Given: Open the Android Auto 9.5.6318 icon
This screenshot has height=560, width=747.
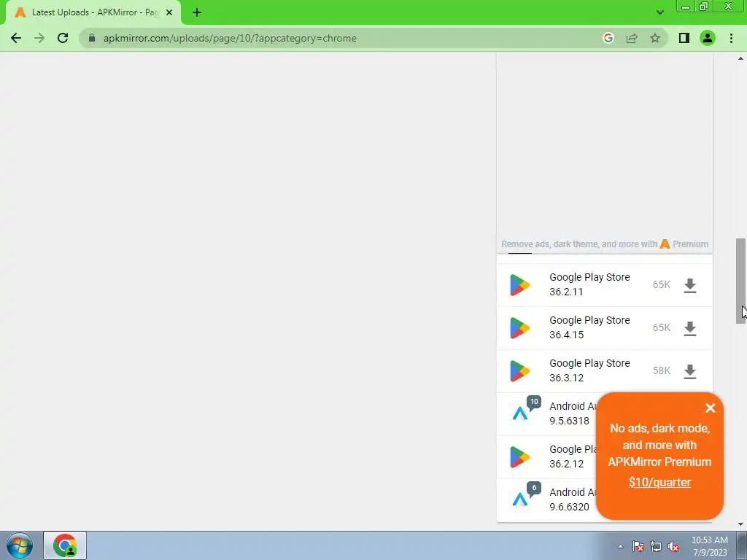Looking at the screenshot, I should pyautogui.click(x=519, y=413).
